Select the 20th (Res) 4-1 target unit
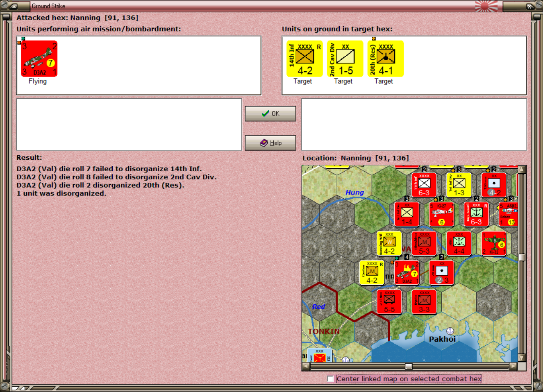Screen dimensions: 543x392 (386, 59)
